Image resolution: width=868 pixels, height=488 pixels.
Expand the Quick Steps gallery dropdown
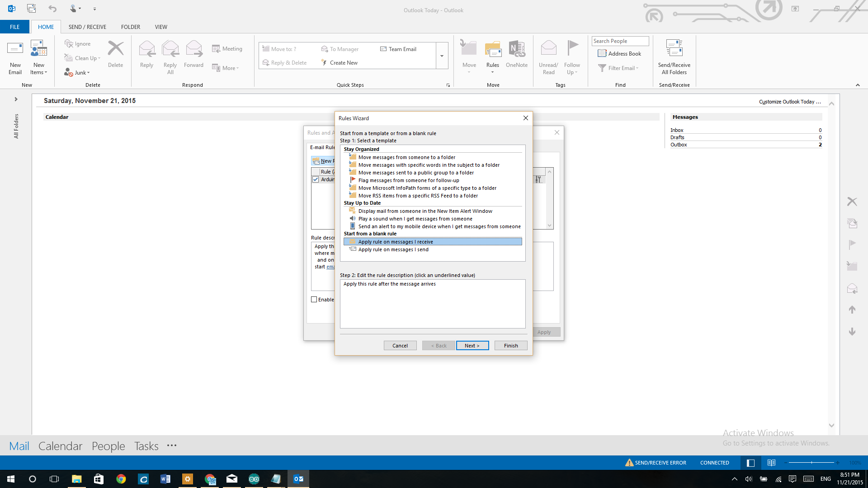(x=442, y=56)
